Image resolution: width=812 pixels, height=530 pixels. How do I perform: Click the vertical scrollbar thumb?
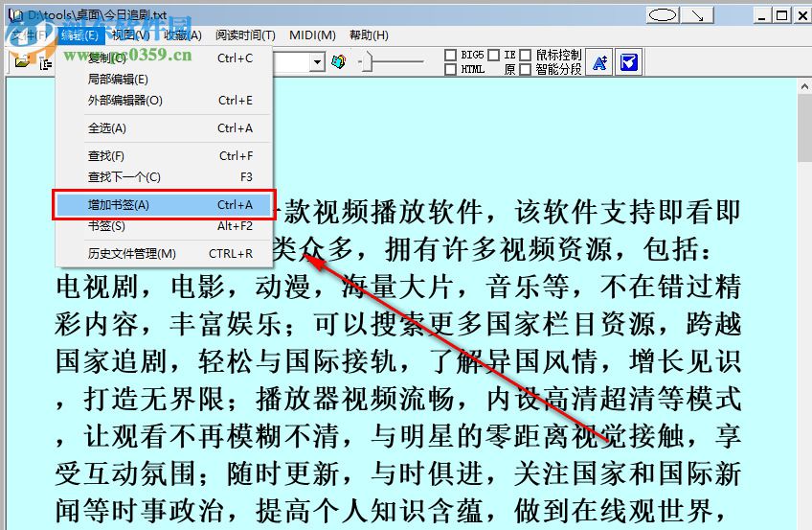click(x=804, y=128)
